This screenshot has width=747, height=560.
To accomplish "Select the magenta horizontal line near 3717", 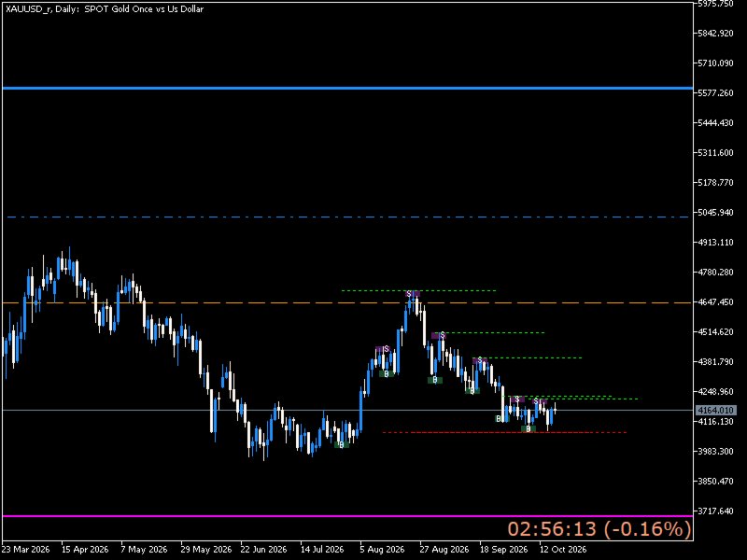I will (347, 516).
